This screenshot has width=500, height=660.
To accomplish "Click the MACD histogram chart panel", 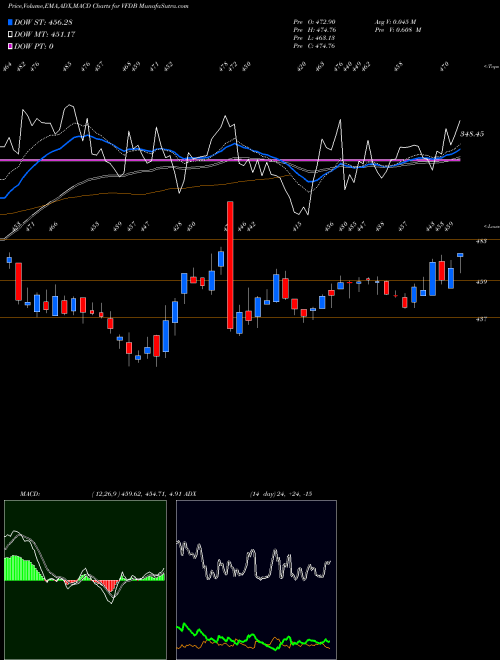I will coord(85,580).
